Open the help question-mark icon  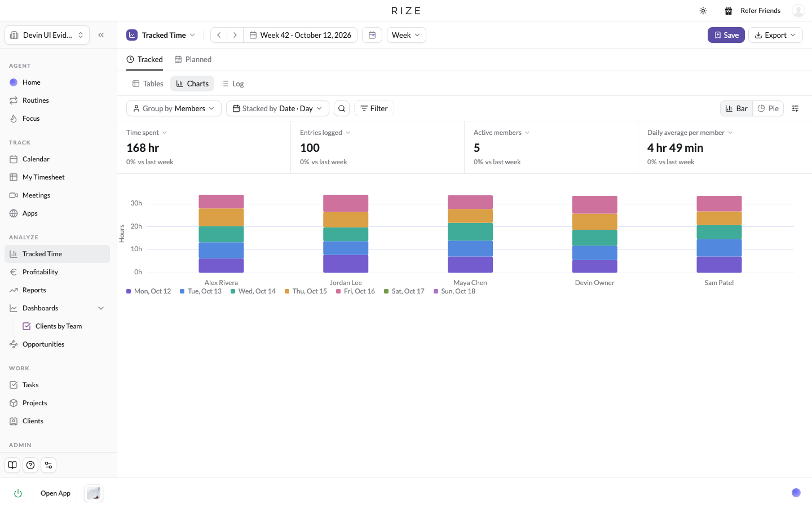tap(30, 465)
